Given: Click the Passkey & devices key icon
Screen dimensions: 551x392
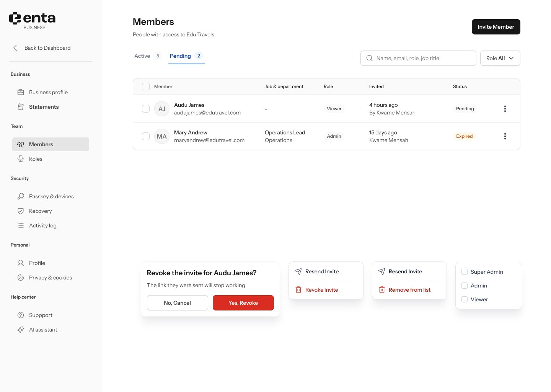Looking at the screenshot, I should 21,196.
